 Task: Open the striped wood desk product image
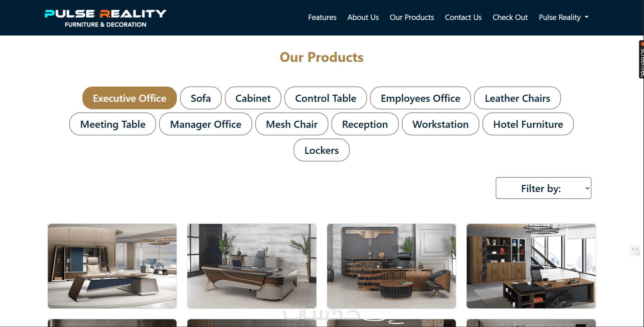(391, 266)
